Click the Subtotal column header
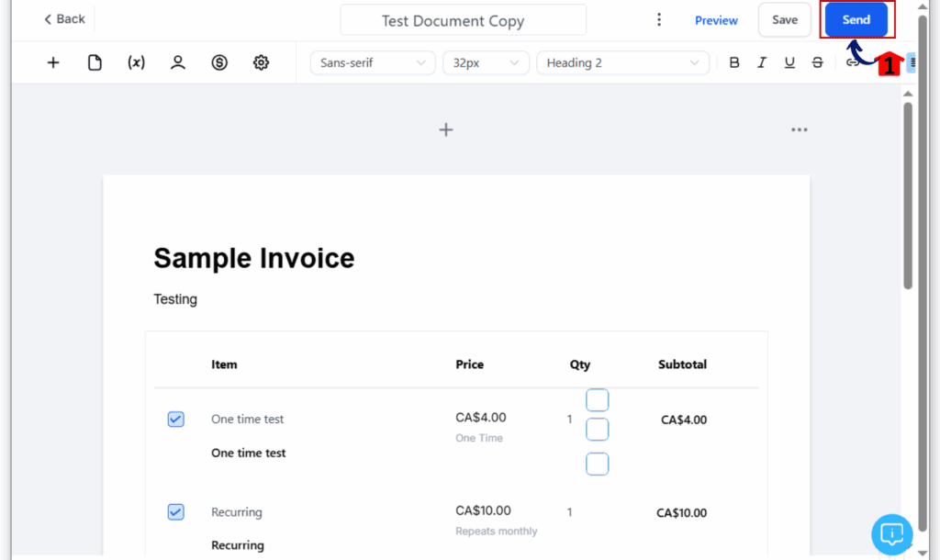 pyautogui.click(x=682, y=364)
